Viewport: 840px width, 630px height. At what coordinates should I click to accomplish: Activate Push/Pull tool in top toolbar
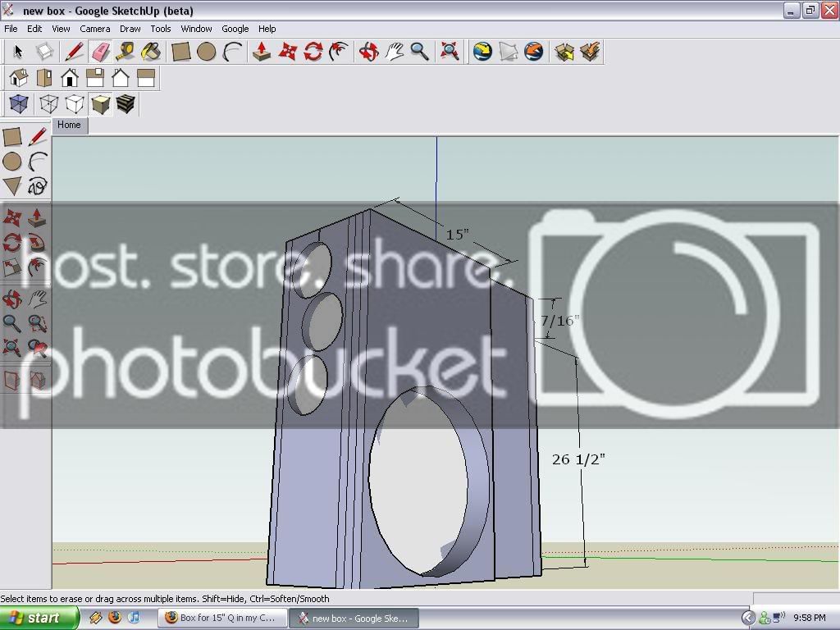(x=262, y=52)
